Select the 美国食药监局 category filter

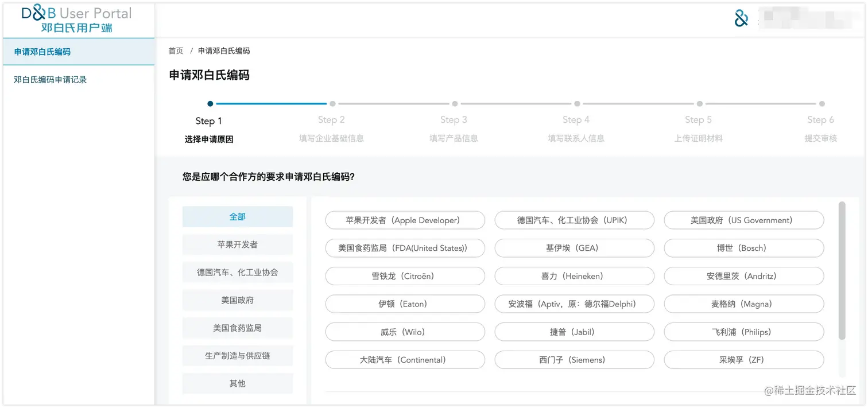pos(238,328)
